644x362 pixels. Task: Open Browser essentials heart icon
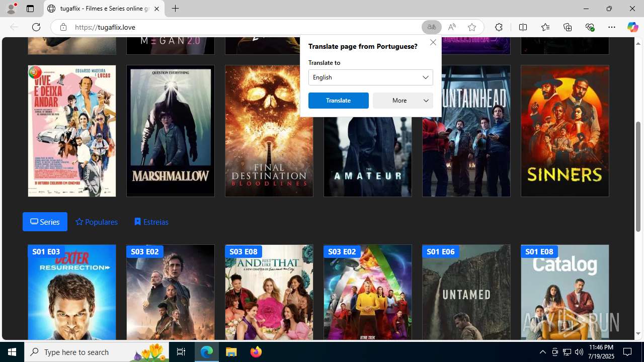[590, 27]
